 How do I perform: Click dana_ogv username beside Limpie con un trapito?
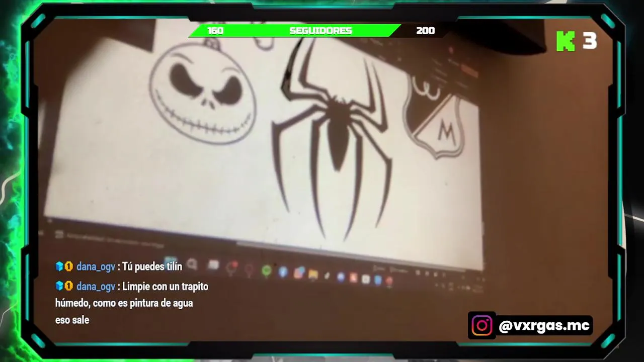point(96,287)
